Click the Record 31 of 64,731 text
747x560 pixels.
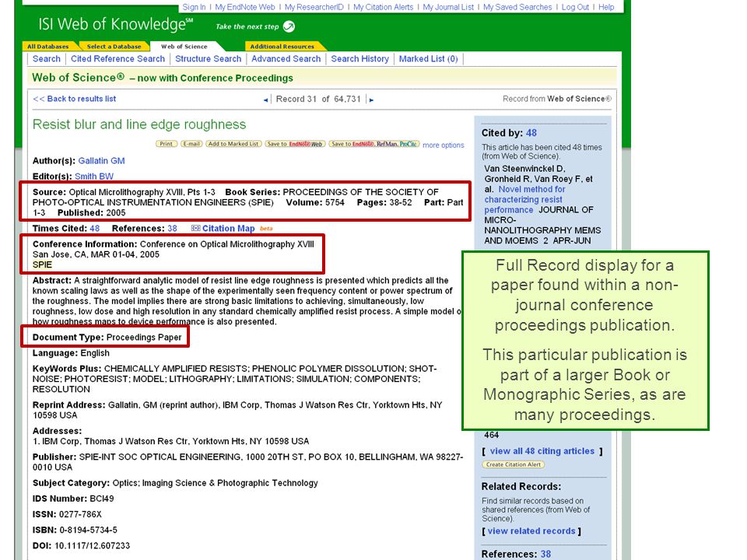pos(318,99)
